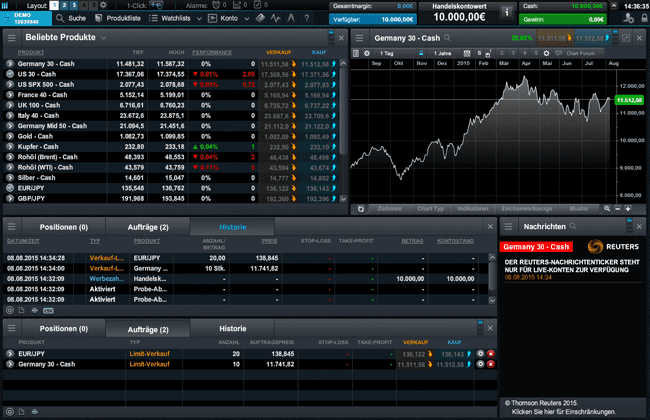This screenshot has height=420, width=650.
Task: Click the Kauf price for France 40 - Cash
Action: (319, 95)
